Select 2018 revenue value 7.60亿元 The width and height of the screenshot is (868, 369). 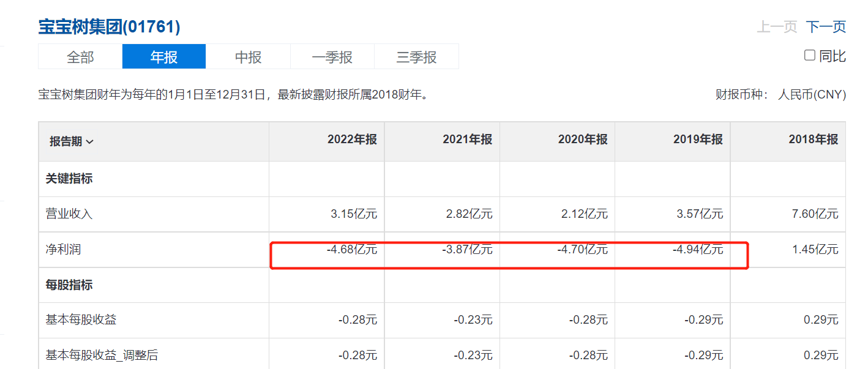(x=814, y=214)
